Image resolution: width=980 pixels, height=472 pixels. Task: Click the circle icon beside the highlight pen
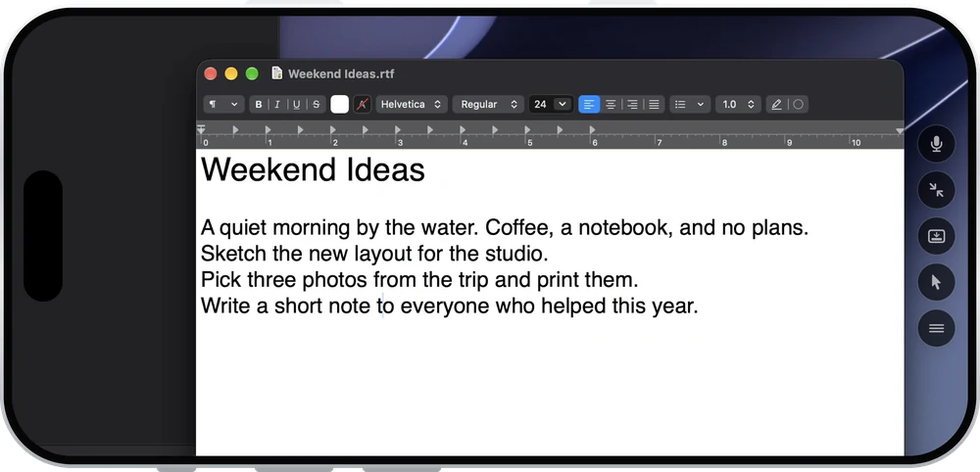coord(798,104)
